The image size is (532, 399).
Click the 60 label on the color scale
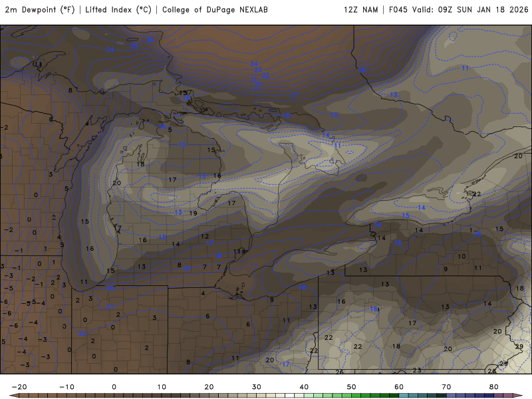point(399,387)
